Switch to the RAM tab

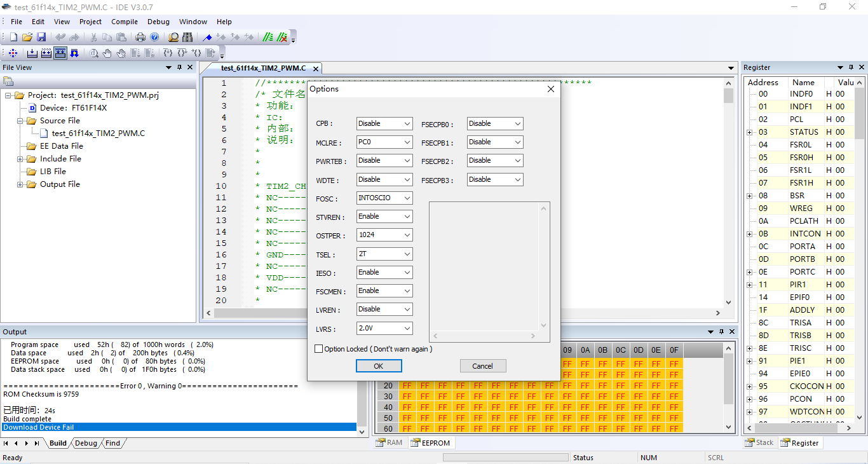tap(389, 442)
